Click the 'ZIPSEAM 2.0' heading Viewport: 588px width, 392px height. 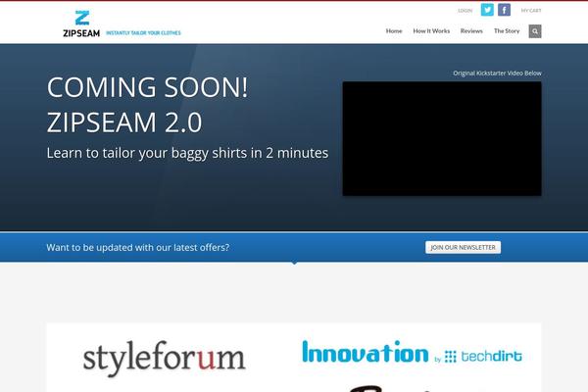pos(124,122)
